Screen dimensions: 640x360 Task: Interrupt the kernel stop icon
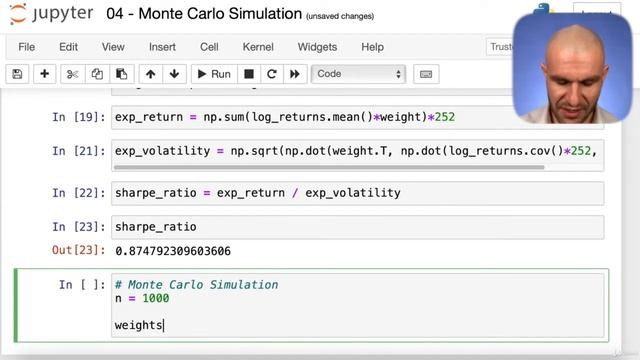249,74
